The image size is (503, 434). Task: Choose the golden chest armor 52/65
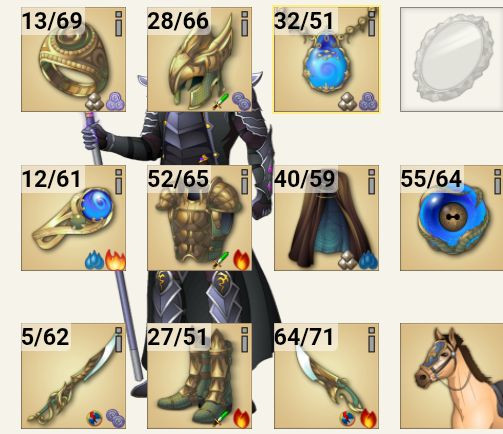pos(199,218)
